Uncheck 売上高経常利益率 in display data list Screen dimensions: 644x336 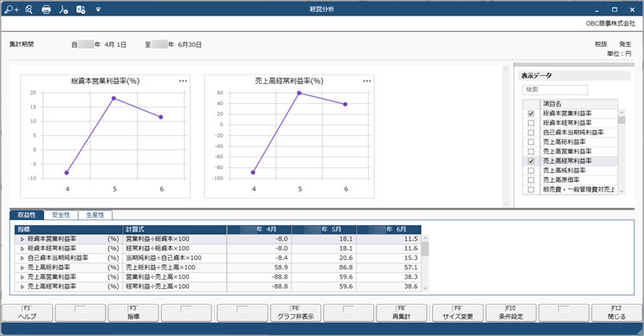click(531, 161)
